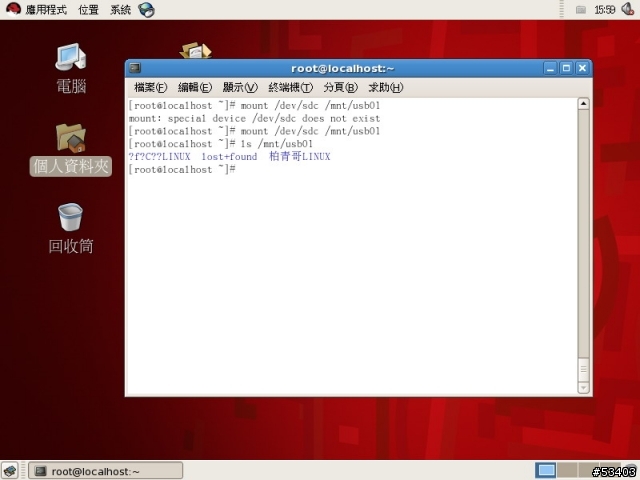Click the terminal scrollbar up arrow
Screen dimensions: 640x480
[x=584, y=104]
